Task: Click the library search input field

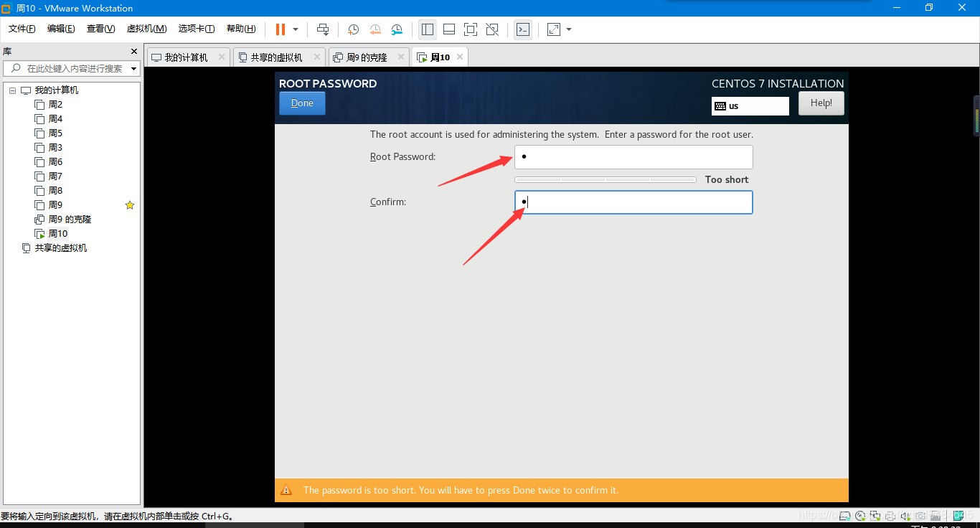Action: [66, 68]
